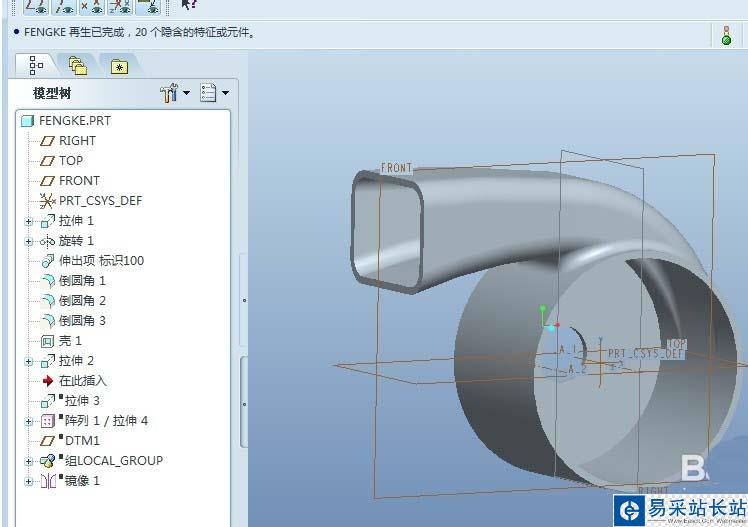Click the red 在此插入 insert arrow
748x527 pixels.
click(x=48, y=381)
